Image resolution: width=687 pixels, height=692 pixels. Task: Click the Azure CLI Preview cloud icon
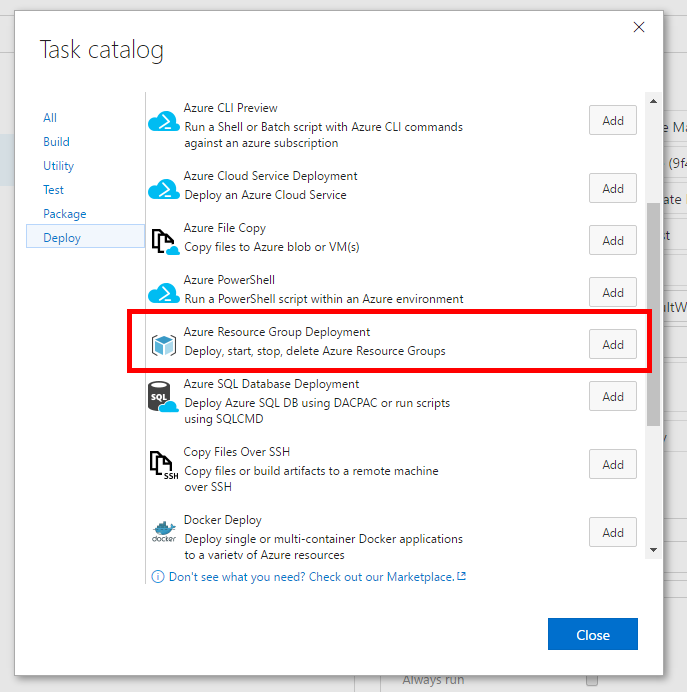click(164, 121)
